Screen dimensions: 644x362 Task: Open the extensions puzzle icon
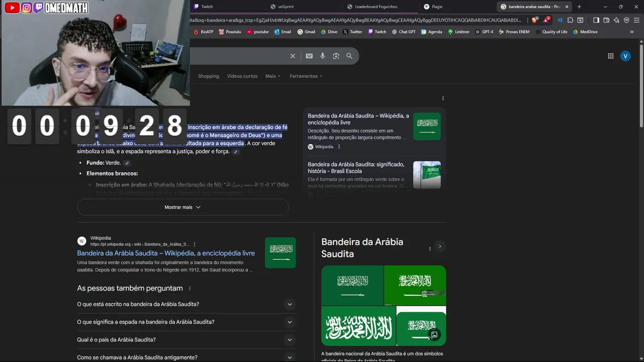[570, 20]
